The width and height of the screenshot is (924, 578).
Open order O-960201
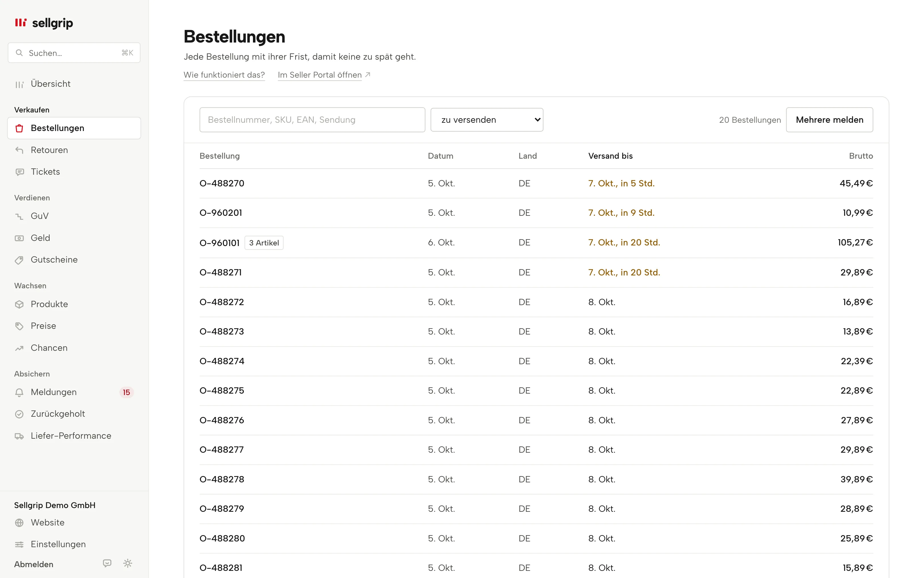221,213
